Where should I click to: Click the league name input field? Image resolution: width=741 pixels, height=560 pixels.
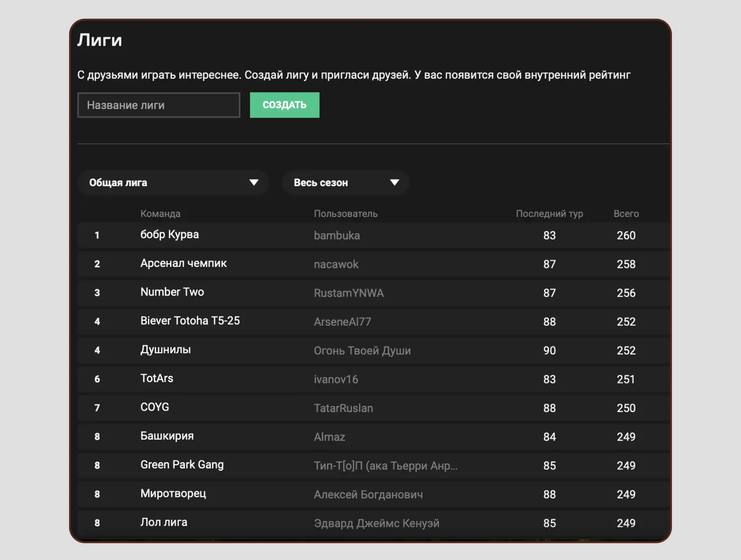(x=159, y=105)
